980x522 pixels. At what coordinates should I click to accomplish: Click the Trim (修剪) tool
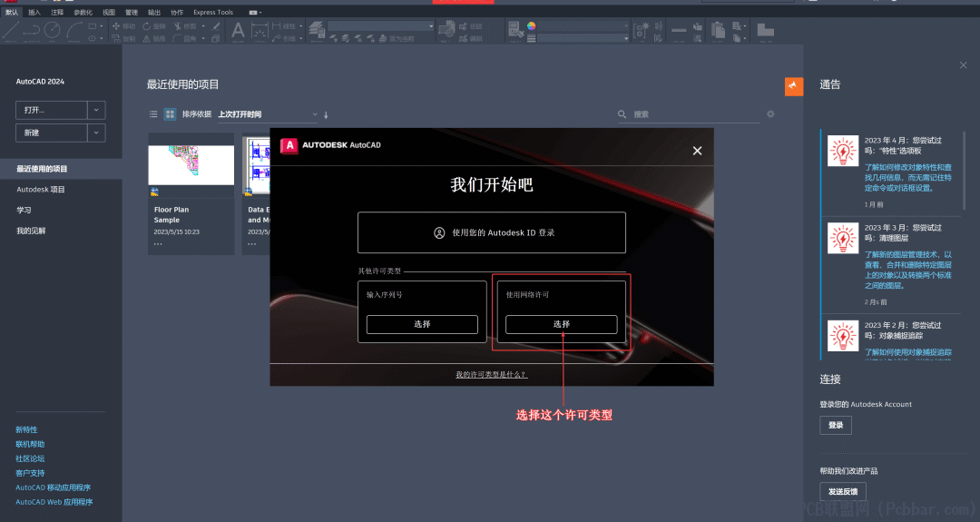[185, 26]
